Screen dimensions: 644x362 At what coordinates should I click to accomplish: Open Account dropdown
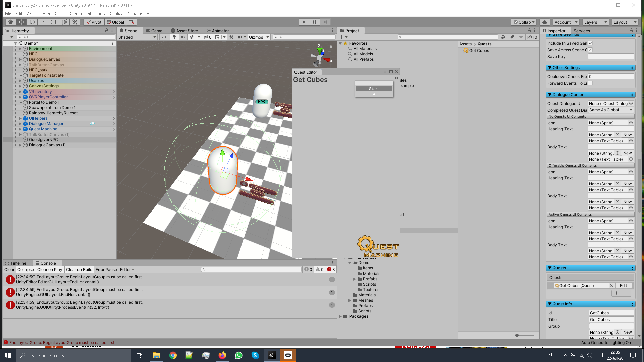tap(566, 22)
